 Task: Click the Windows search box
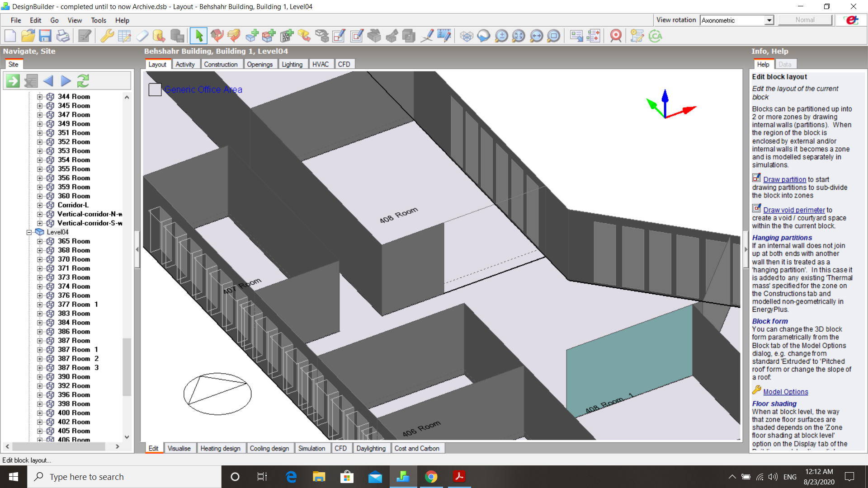click(x=124, y=477)
